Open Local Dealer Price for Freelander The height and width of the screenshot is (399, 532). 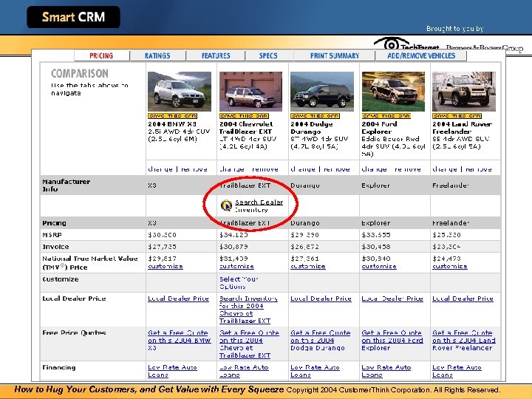click(463, 299)
